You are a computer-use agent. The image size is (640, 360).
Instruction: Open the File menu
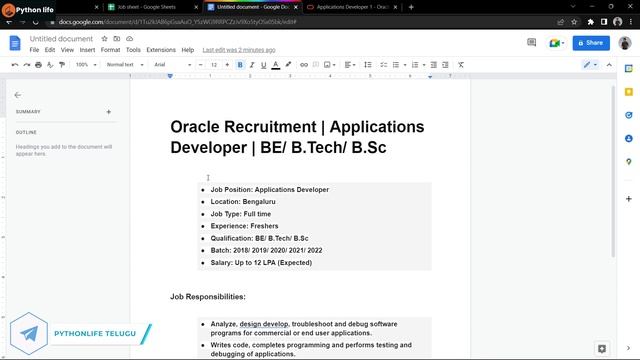(x=34, y=50)
